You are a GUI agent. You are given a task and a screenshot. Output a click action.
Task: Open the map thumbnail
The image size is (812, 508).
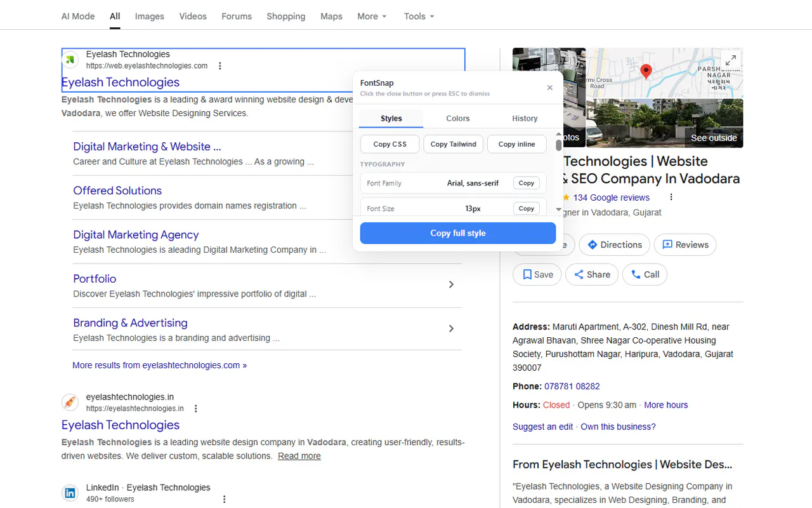[664, 73]
